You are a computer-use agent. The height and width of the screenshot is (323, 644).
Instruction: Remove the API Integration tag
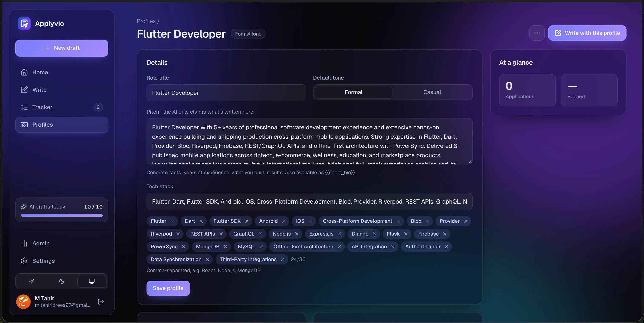393,247
